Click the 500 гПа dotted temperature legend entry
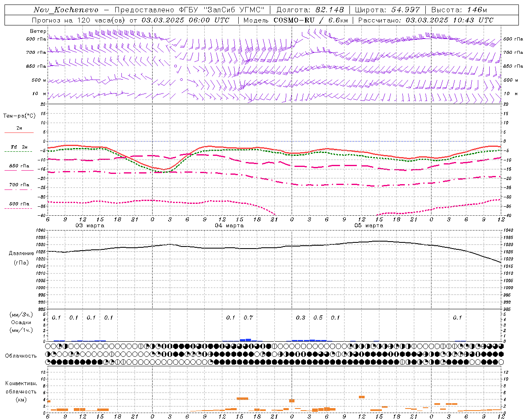This screenshot has width=525, height=420. click(19, 204)
